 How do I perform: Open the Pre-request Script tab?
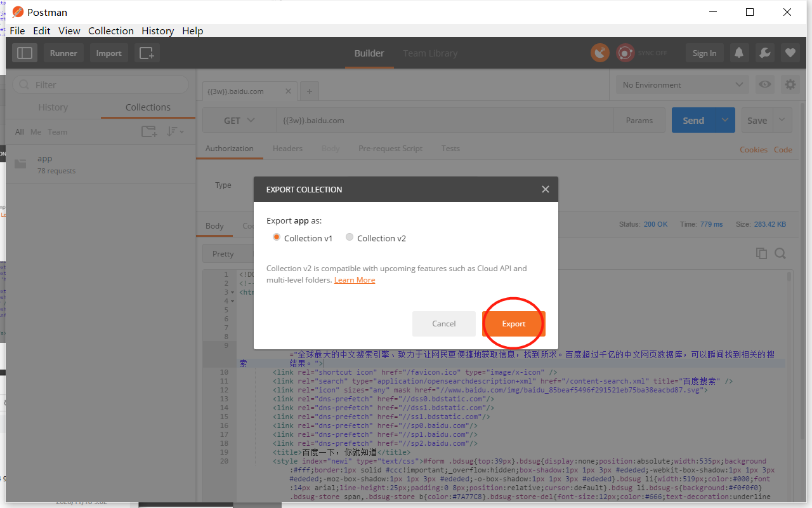[x=390, y=149]
